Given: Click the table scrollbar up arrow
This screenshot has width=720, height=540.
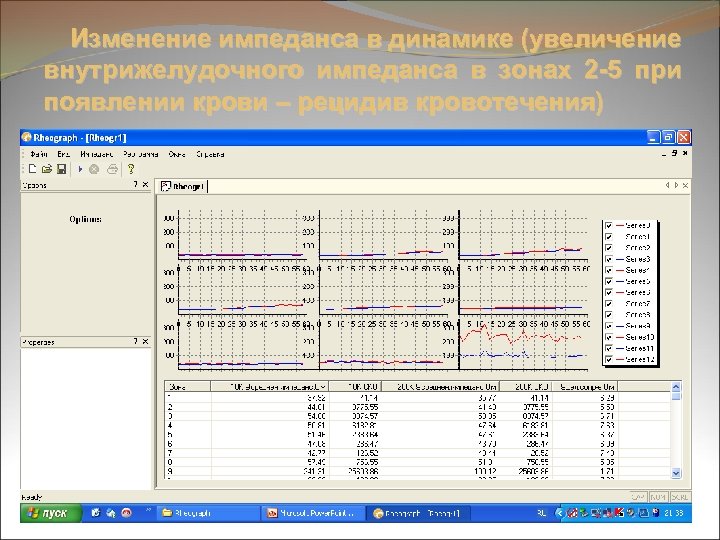Looking at the screenshot, I should (675, 387).
